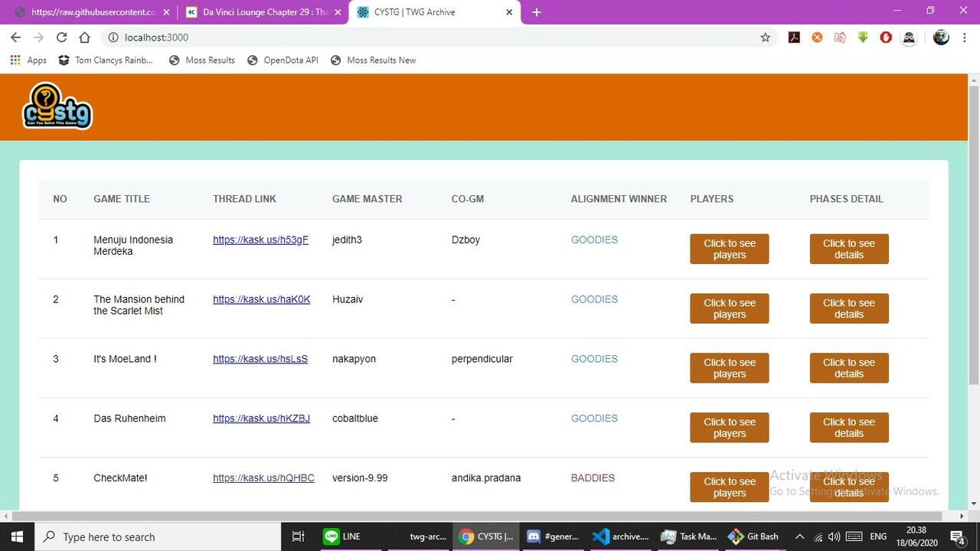
Task: Open a new browser tab
Action: point(536,12)
